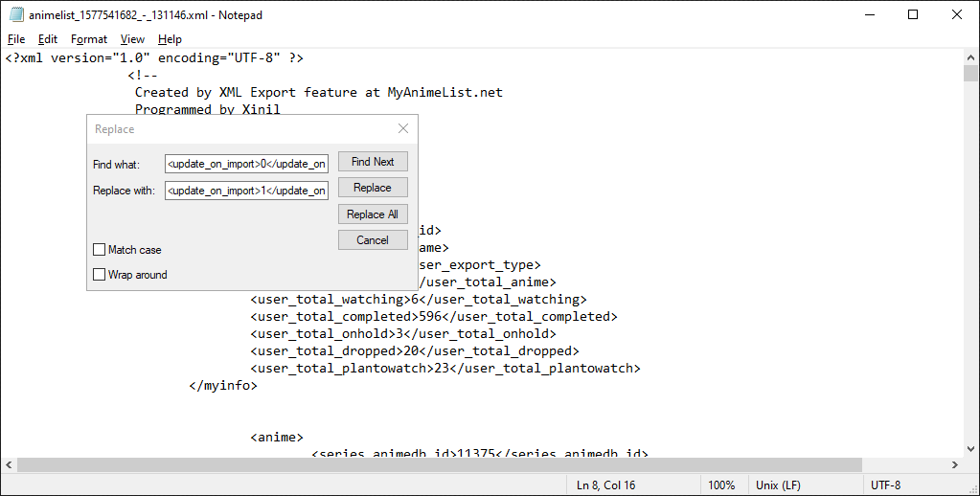
Task: Minimize the Notepad window
Action: pos(868,14)
